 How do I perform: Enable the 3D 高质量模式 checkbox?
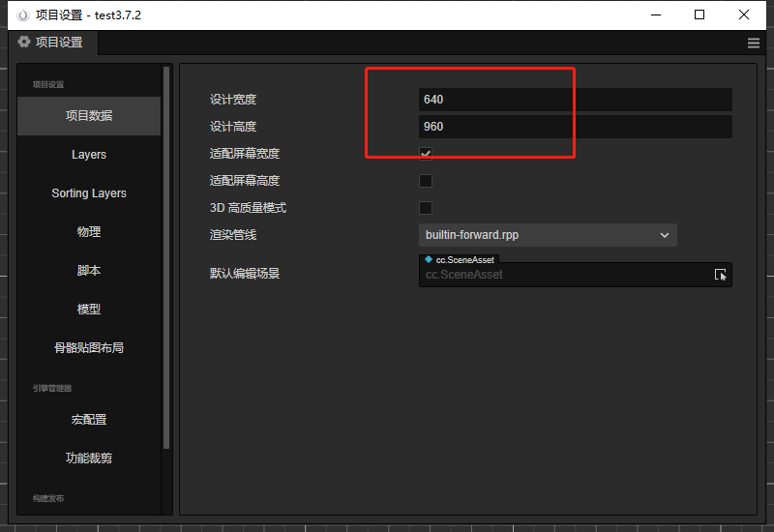tap(426, 208)
